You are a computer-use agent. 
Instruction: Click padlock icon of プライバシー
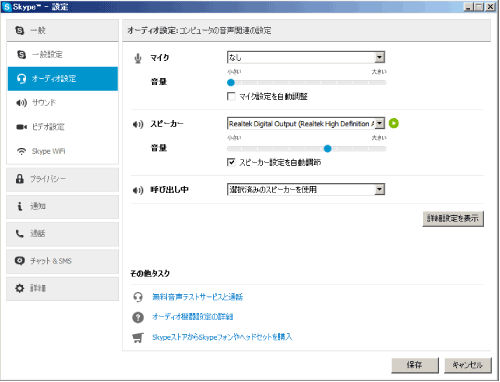(x=20, y=179)
